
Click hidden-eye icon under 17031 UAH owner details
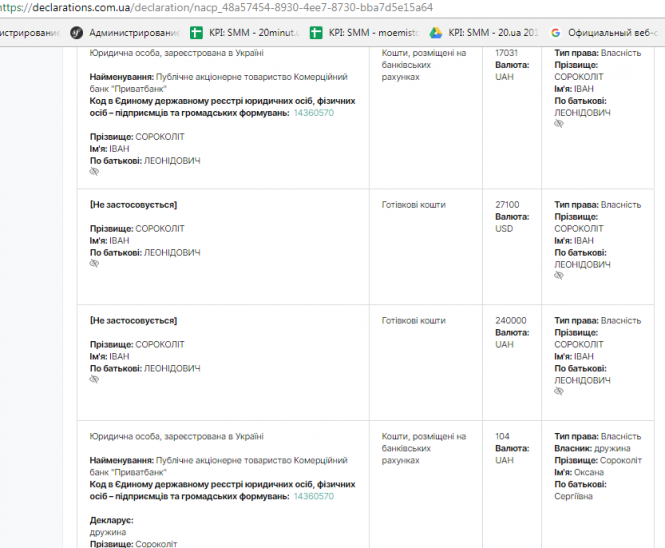tap(559, 125)
